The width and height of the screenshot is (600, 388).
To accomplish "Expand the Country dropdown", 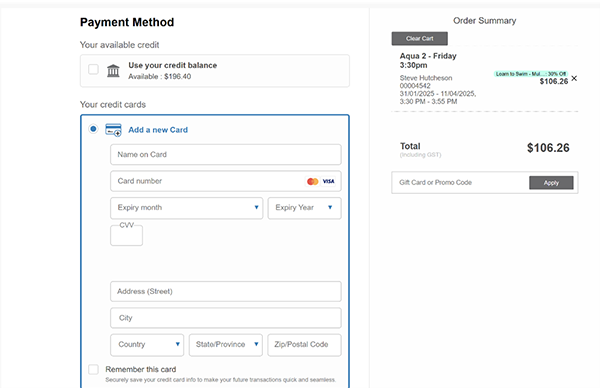I will [147, 345].
